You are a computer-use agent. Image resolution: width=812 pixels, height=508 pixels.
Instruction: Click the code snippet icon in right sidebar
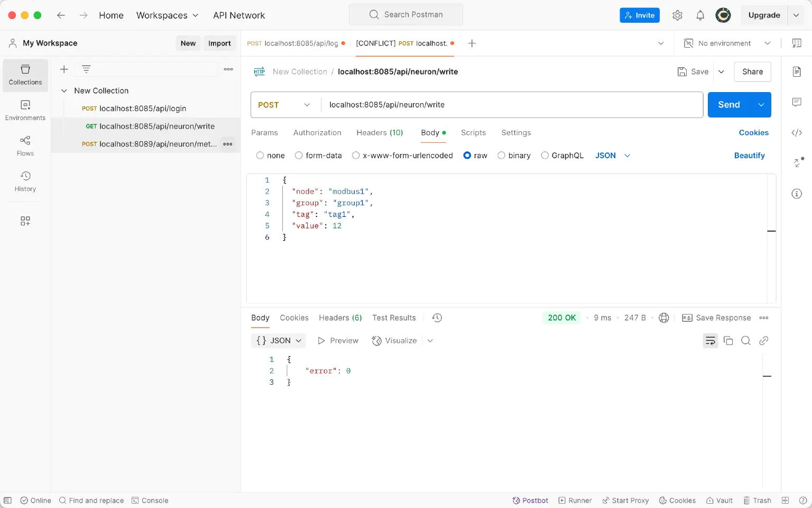point(797,133)
